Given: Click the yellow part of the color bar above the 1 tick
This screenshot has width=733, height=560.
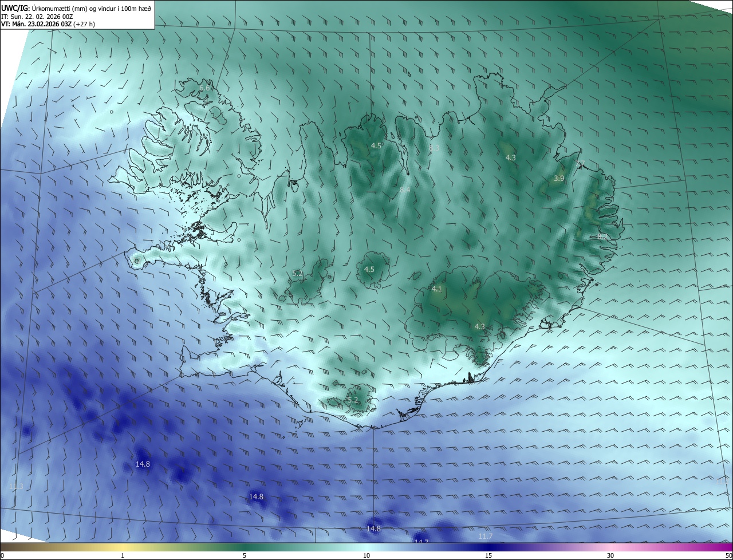Looking at the screenshot, I should [123, 547].
